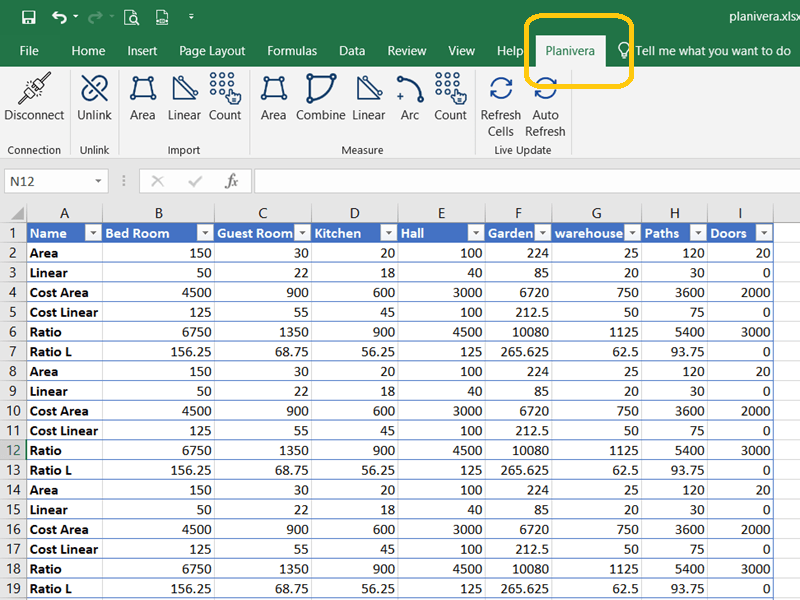The width and height of the screenshot is (800, 600).
Task: Open the Doors filter dropdown
Action: tap(764, 233)
